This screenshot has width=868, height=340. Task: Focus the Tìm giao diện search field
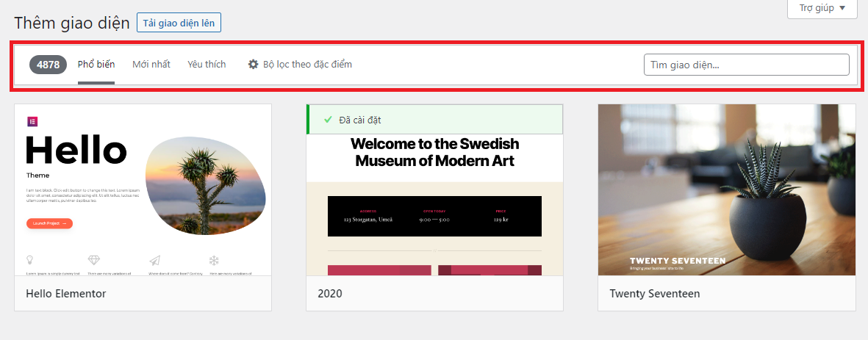pos(746,65)
